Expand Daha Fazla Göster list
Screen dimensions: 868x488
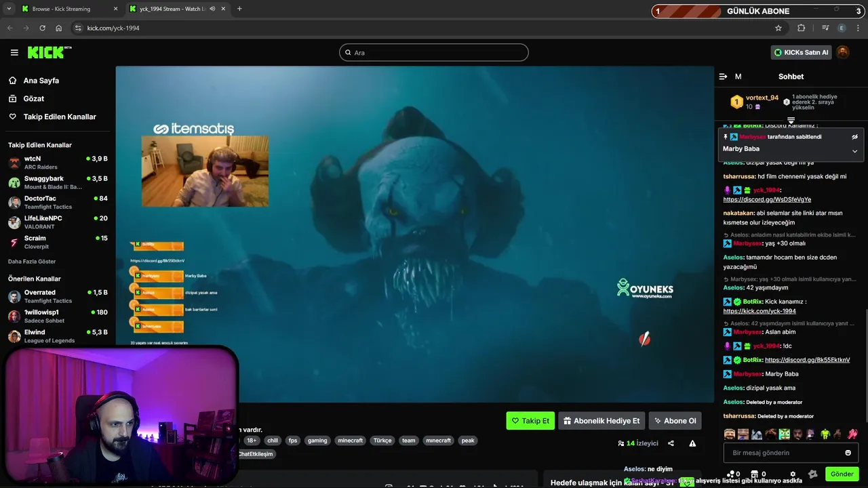click(x=32, y=262)
